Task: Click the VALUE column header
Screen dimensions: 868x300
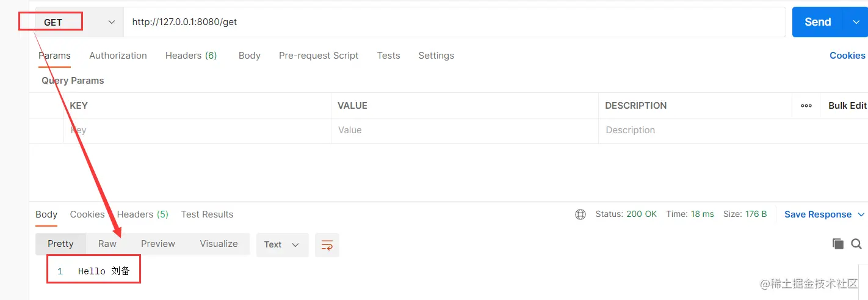Action: (353, 106)
